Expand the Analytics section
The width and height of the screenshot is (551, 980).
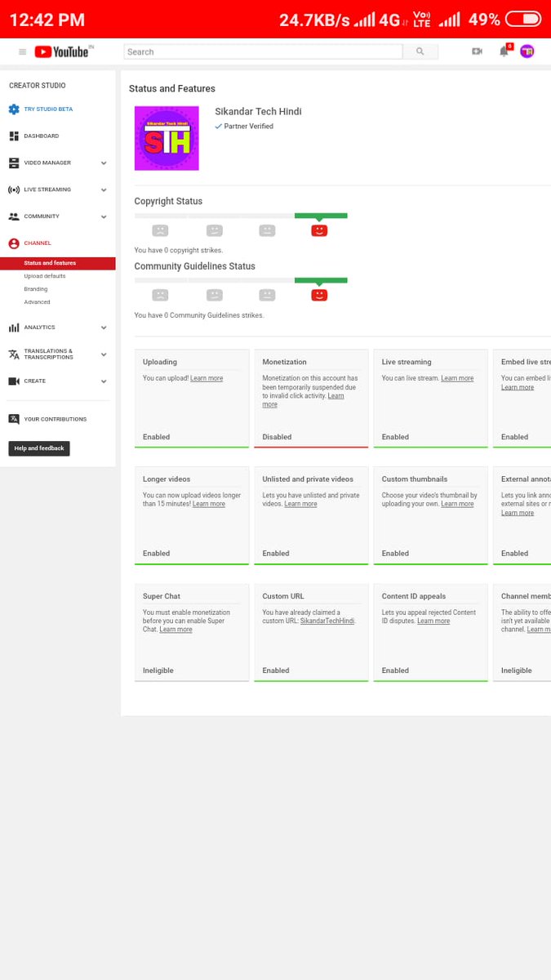pos(104,327)
